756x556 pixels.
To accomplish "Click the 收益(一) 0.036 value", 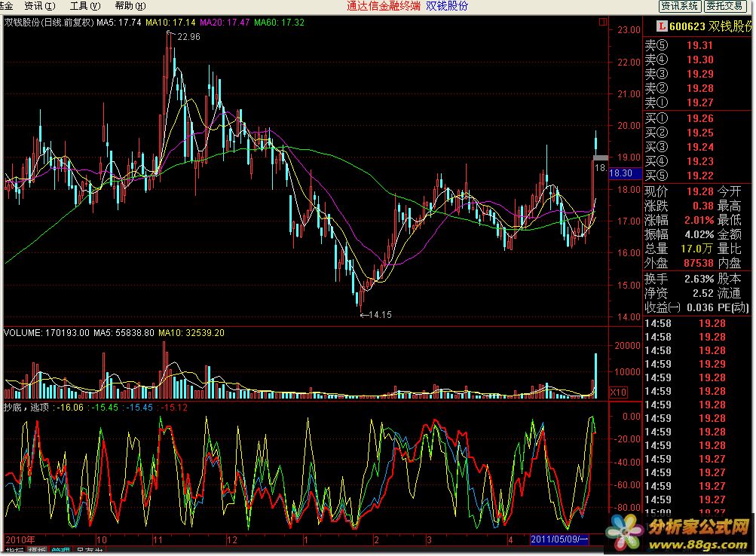I will 700,308.
